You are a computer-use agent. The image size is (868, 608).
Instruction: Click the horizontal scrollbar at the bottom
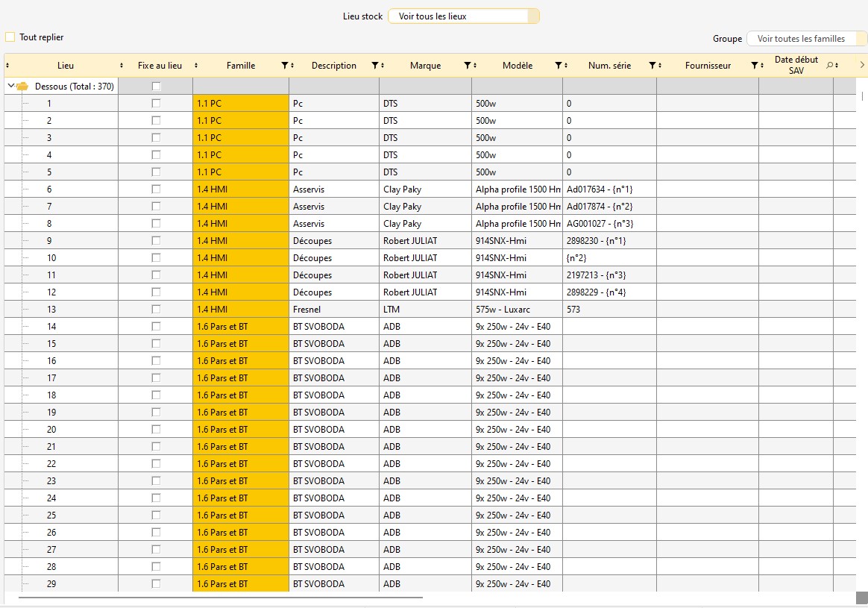(x=220, y=598)
